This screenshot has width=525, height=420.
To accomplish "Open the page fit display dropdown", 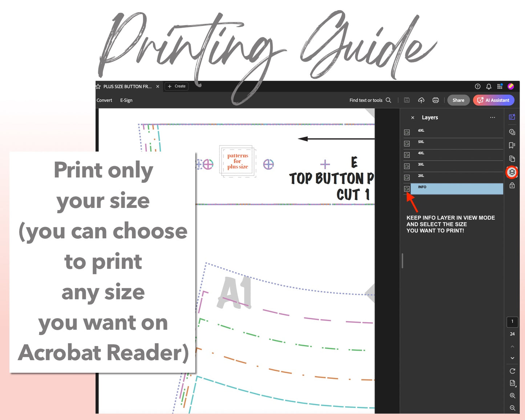I will pyautogui.click(x=512, y=383).
